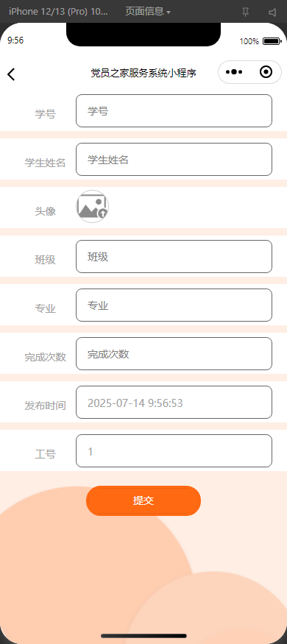
Task: Upload an avatar via image placeholder icon
Action: [x=93, y=207]
